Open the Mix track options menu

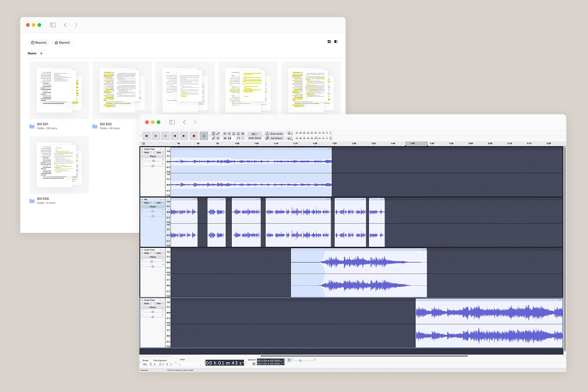click(x=163, y=200)
